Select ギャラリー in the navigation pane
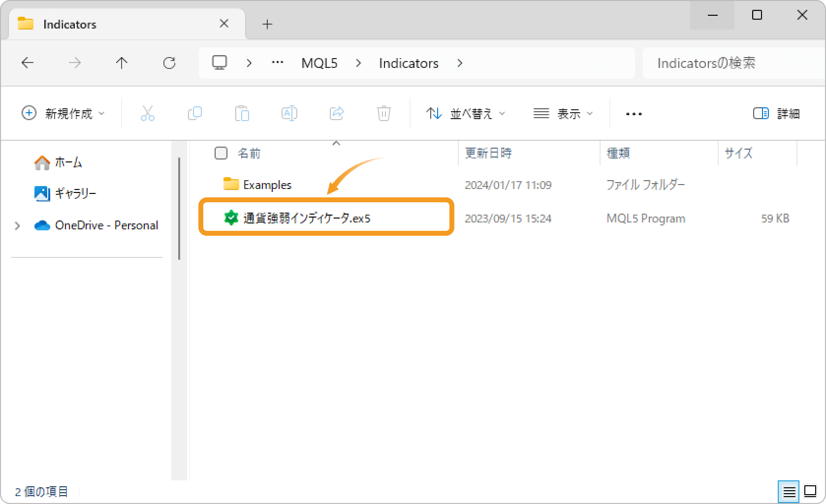The image size is (826, 504). point(75,193)
